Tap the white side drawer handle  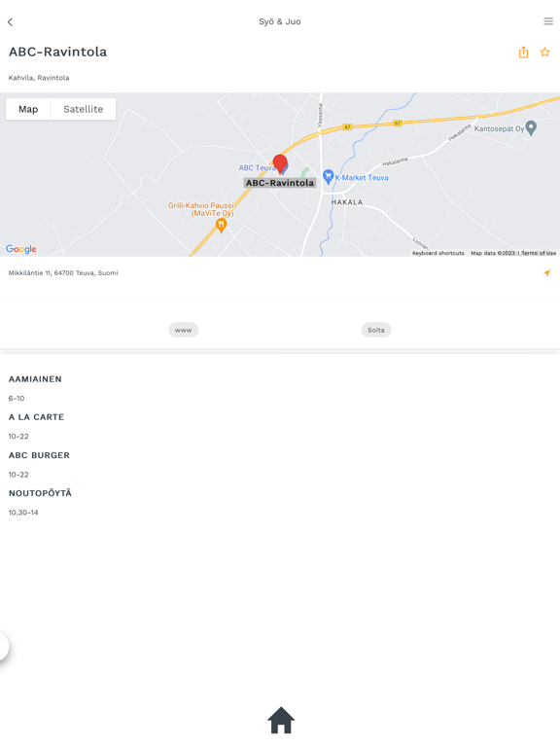point(4,647)
